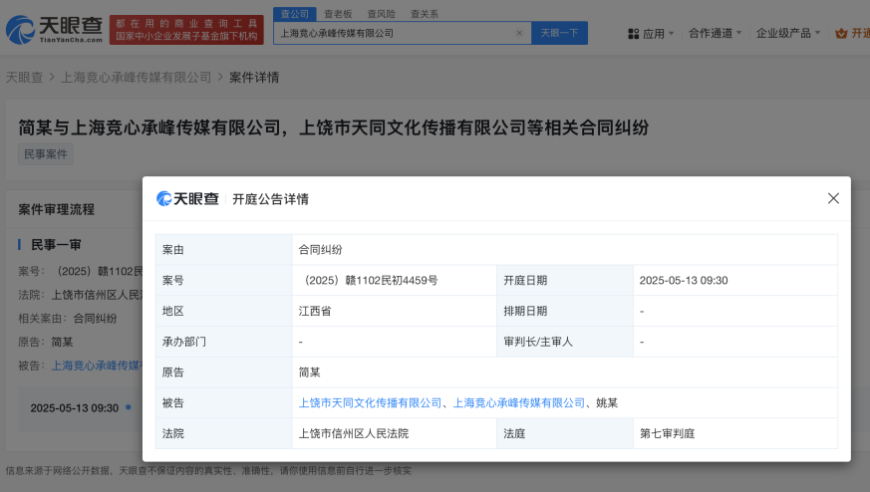Open 上海竟心承峰传媒有限公司 breadcrumb link

[x=136, y=77]
